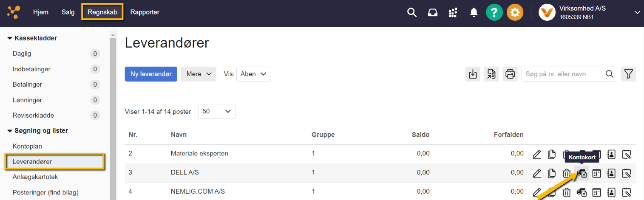Open Kontokort for DELL A/S
Screen dimensions: 644x200
coord(582,173)
